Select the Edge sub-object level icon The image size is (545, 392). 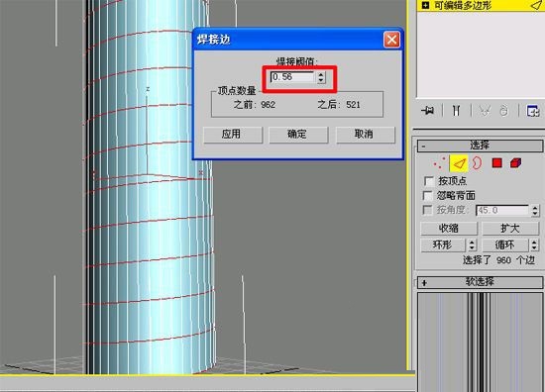[x=459, y=163]
